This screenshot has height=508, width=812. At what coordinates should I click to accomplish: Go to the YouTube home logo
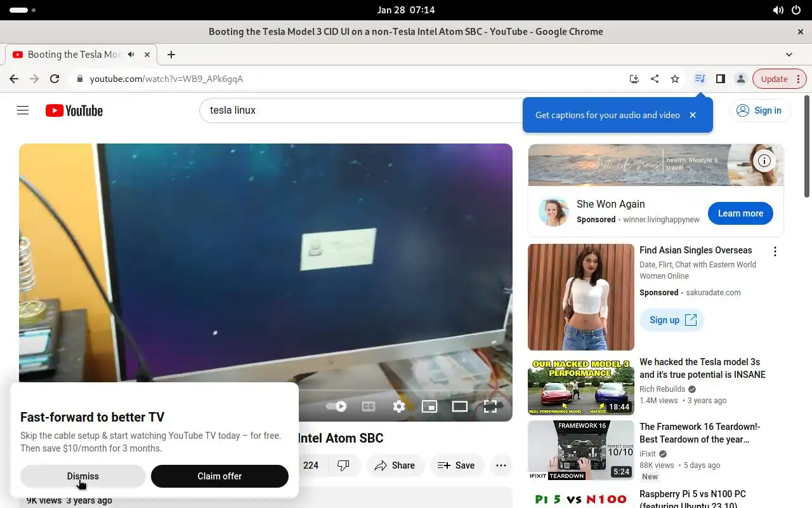pos(74,110)
